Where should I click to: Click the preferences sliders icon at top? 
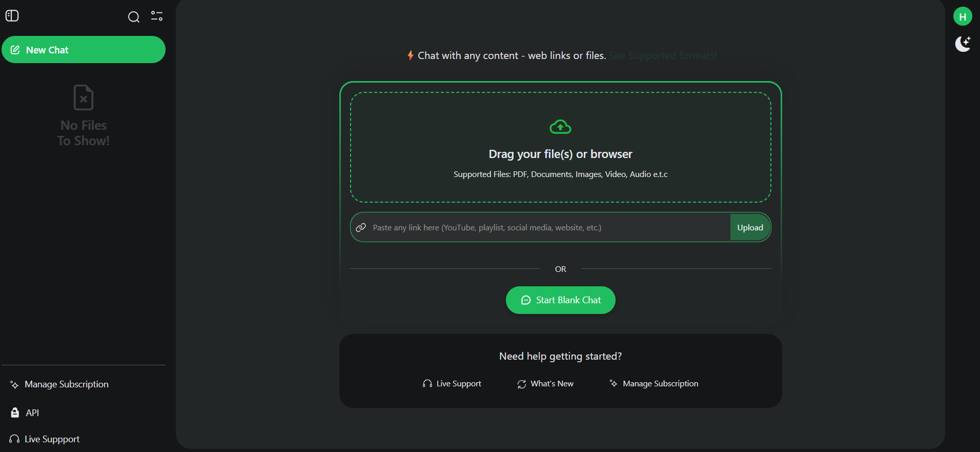157,16
